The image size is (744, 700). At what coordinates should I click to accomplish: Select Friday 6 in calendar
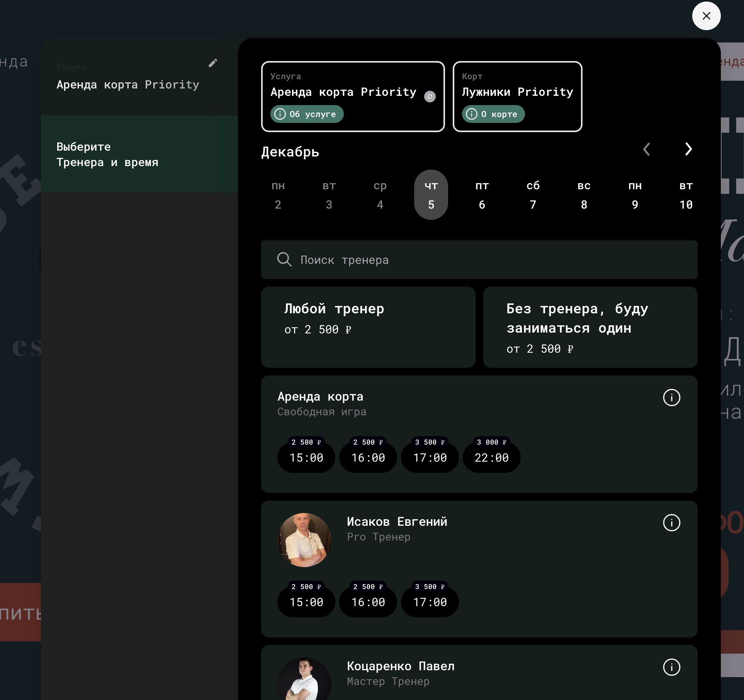point(482,195)
